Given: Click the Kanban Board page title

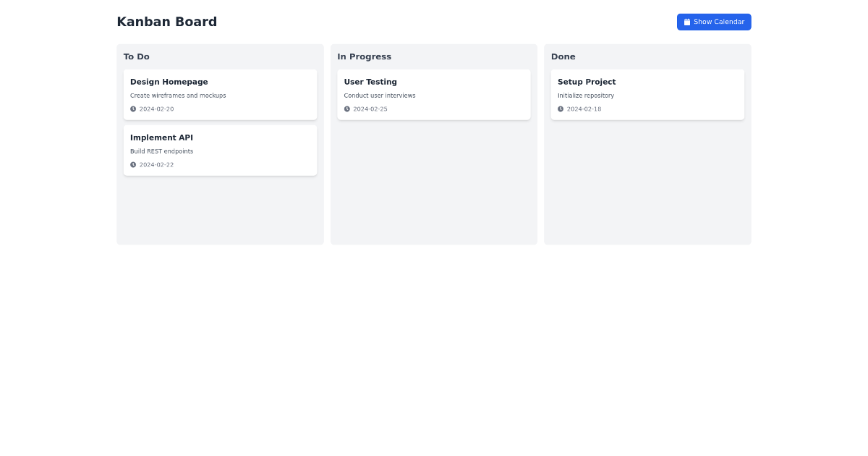Looking at the screenshot, I should [166, 22].
